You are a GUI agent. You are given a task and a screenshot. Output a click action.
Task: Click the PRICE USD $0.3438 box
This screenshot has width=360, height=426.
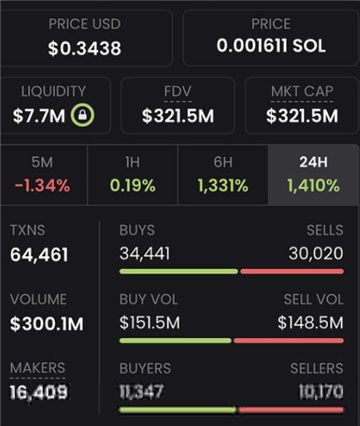[85, 38]
